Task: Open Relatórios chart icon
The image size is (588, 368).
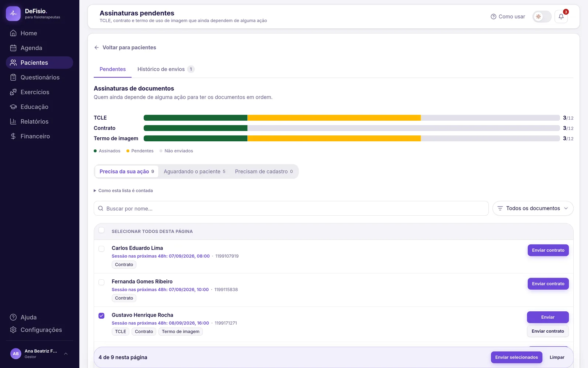Action: (13, 121)
